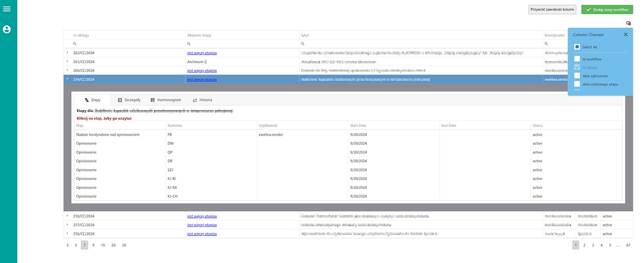Expand row 257/CC/2024
Image resolution: width=644 pixels, height=263 pixels.
67,225
